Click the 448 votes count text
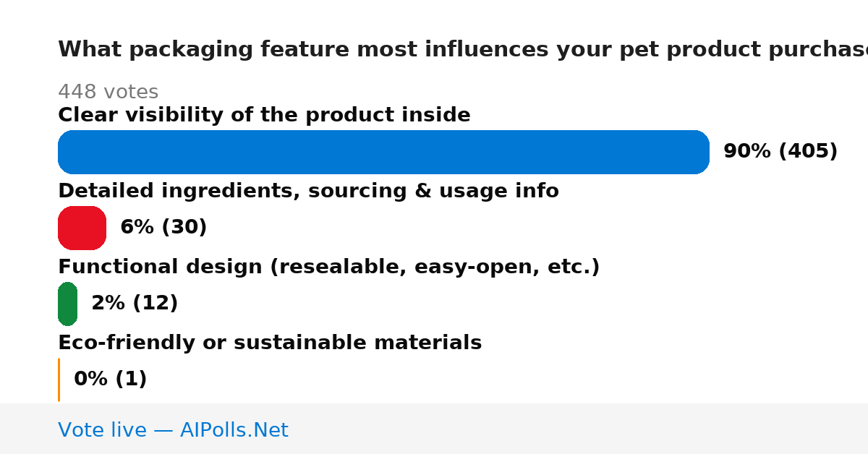This screenshot has width=868, height=454. (x=108, y=93)
